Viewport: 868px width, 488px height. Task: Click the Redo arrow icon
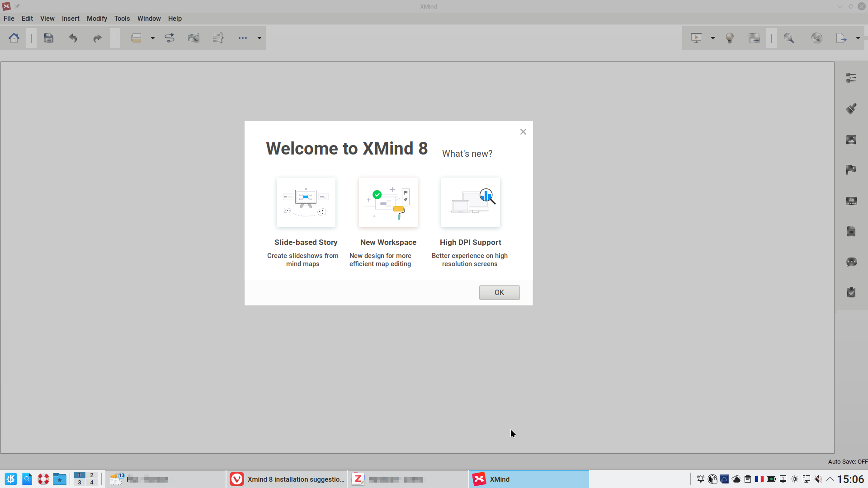pyautogui.click(x=97, y=38)
